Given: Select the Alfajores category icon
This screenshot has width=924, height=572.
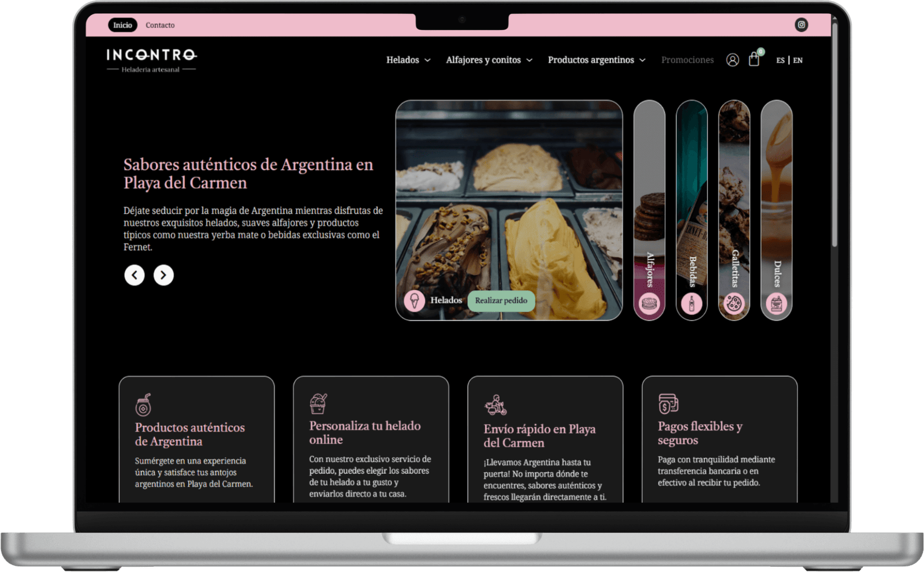Looking at the screenshot, I should tap(649, 303).
